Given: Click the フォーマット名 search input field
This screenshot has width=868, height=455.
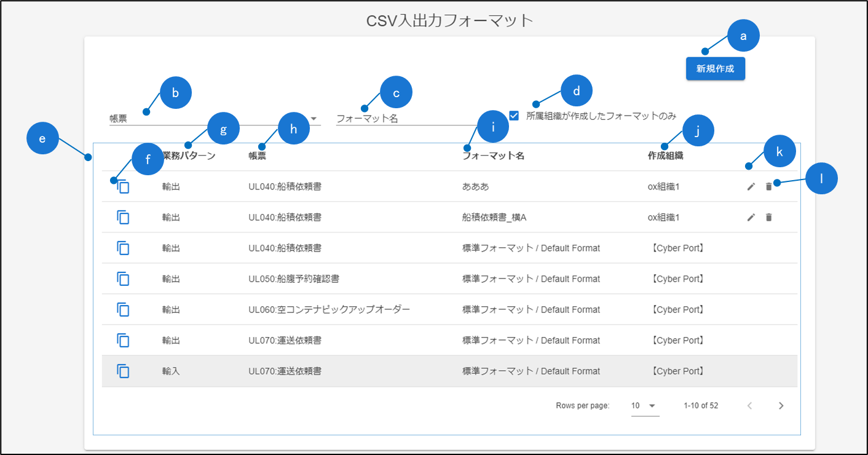Looking at the screenshot, I should 406,119.
